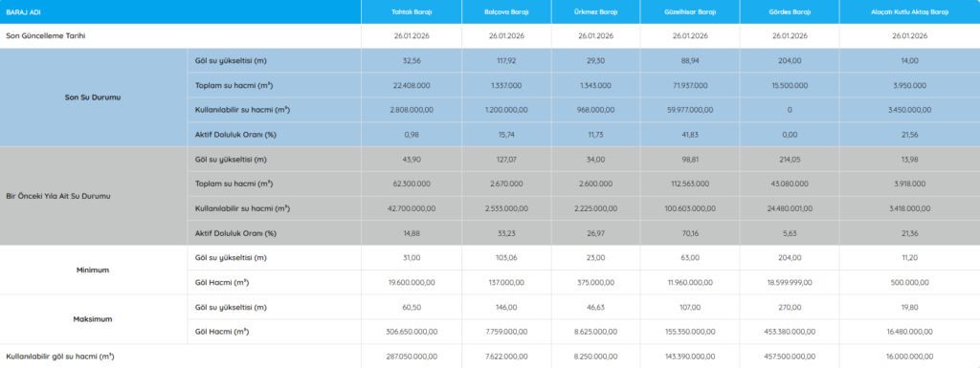Select the fill rate 21,56
This screenshot has height=368, width=980.
[909, 135]
